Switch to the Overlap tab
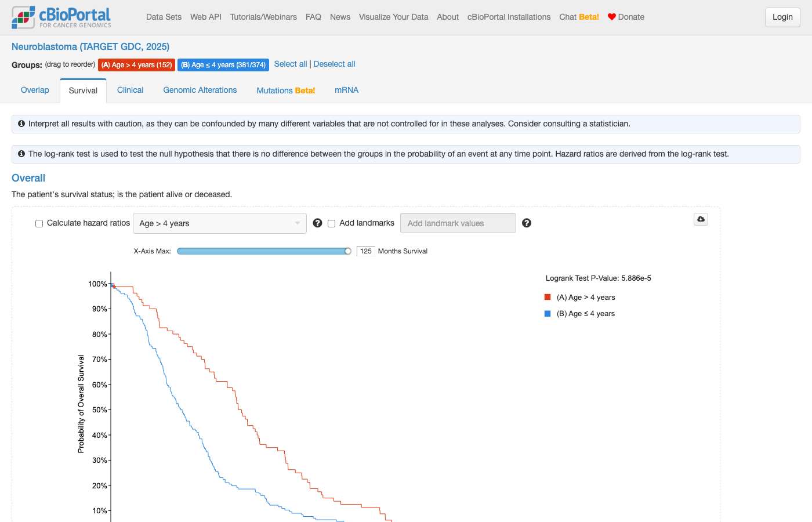Image resolution: width=812 pixels, height=522 pixels. 35,90
